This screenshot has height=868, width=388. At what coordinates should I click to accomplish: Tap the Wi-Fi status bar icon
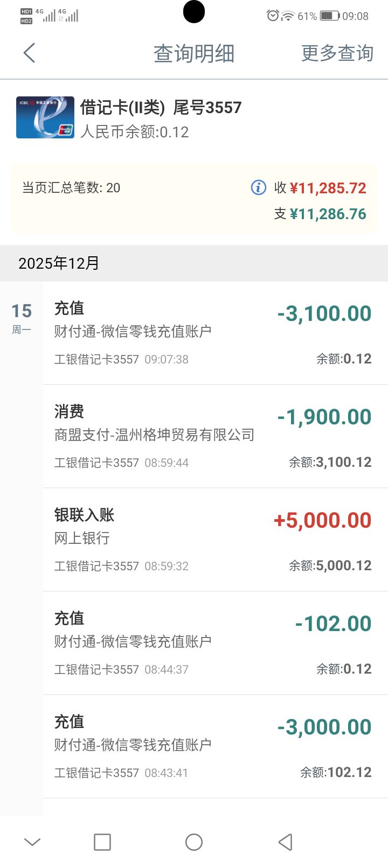pos(288,16)
